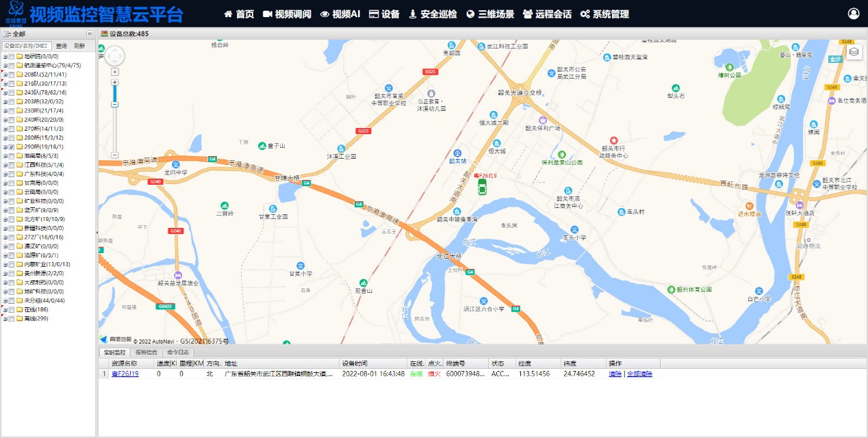Click the folder icon for 江西科技
The image size is (868, 438).
[19, 165]
